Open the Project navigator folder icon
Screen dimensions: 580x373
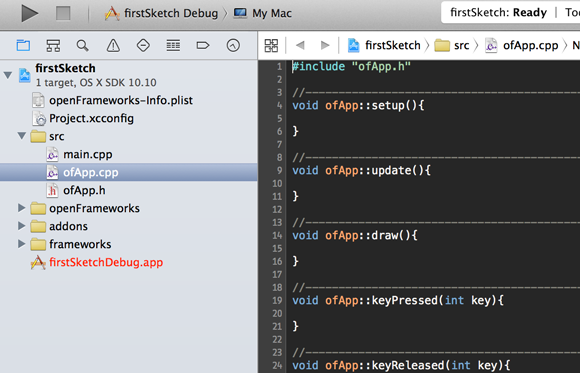click(x=23, y=46)
